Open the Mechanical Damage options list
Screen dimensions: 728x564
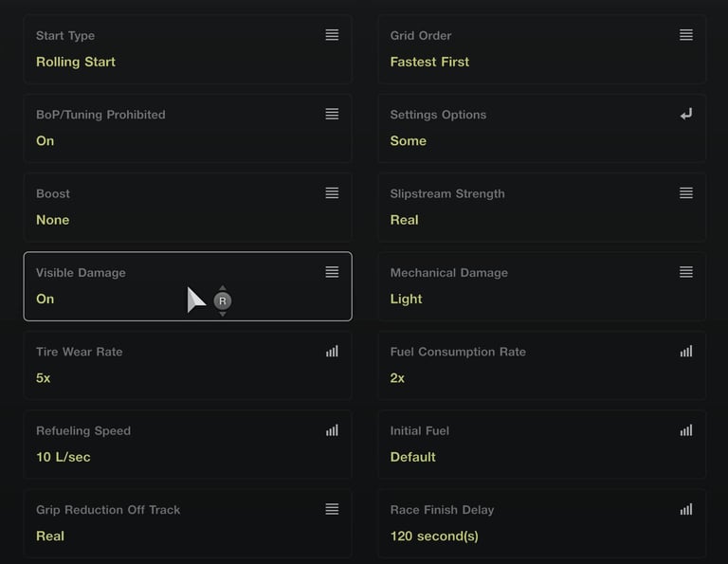[x=686, y=272]
